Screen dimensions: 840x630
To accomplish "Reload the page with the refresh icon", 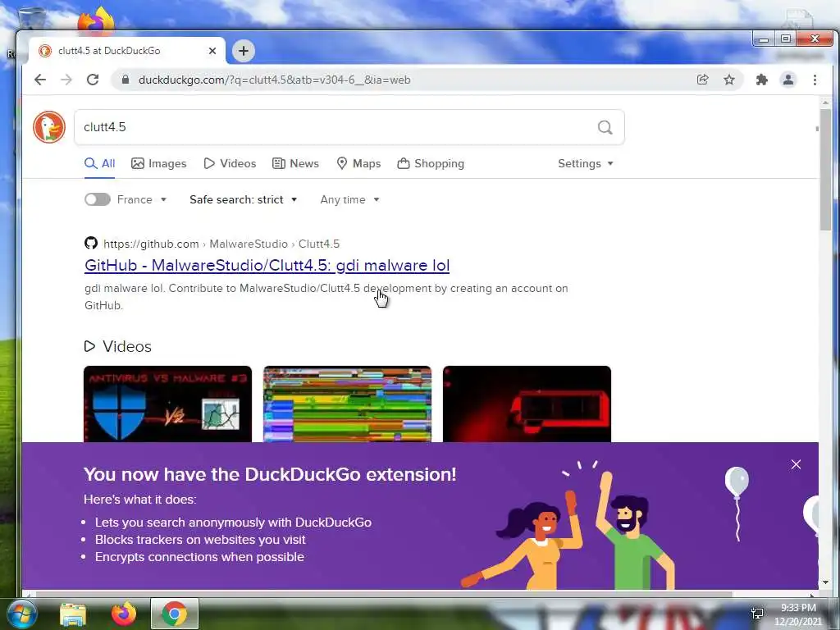I will point(93,80).
